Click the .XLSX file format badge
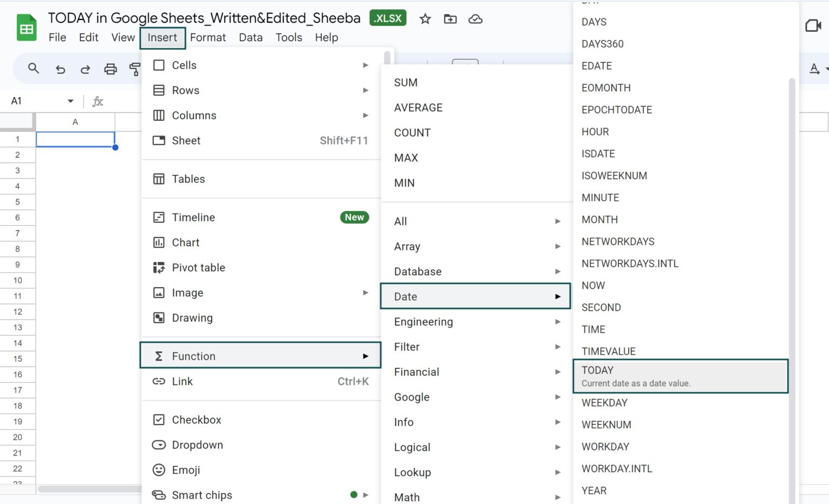The width and height of the screenshot is (829, 504). pyautogui.click(x=388, y=18)
